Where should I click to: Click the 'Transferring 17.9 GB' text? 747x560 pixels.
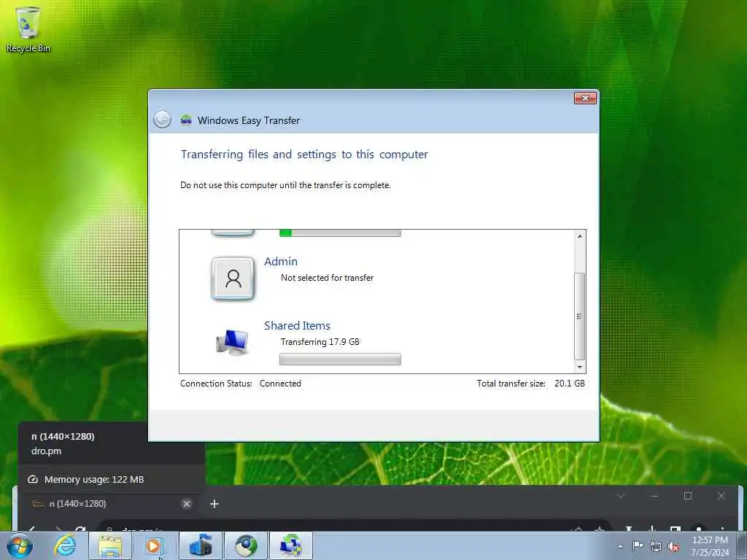pos(320,342)
